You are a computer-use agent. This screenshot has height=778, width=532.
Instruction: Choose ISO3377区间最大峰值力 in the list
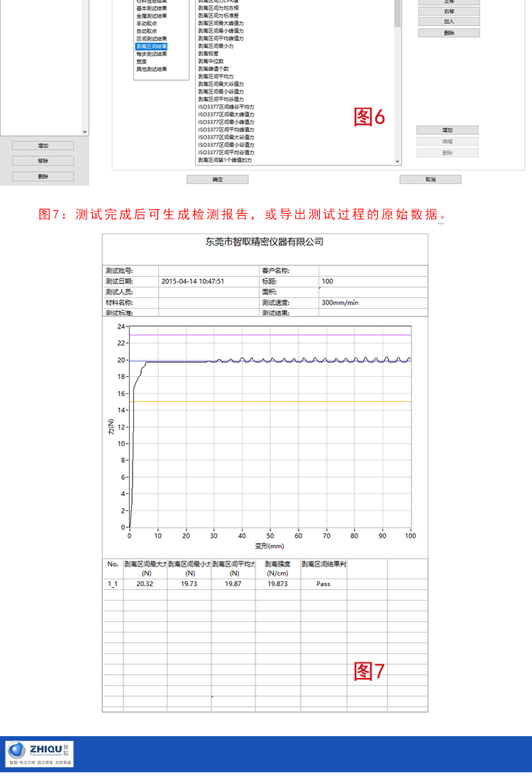(226, 115)
